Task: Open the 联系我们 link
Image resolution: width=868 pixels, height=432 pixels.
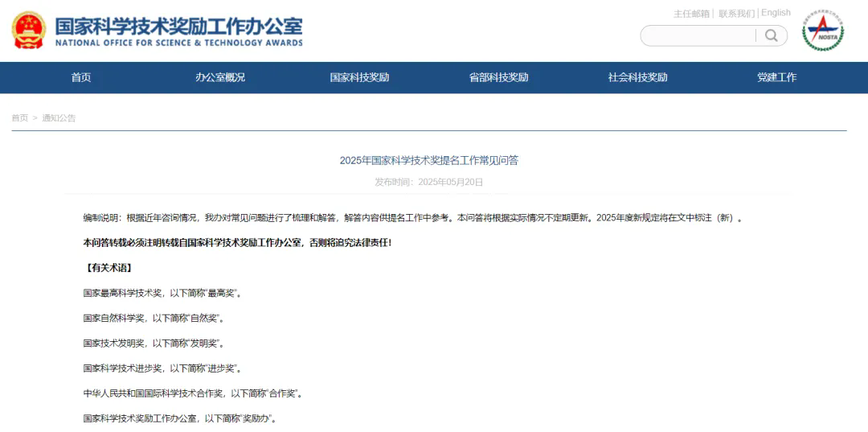Action: pos(736,14)
